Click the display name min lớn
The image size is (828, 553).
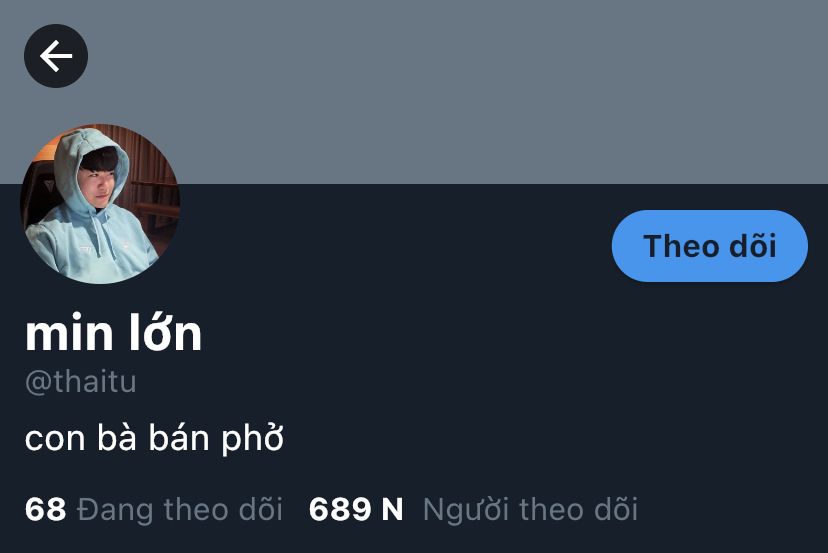(114, 332)
